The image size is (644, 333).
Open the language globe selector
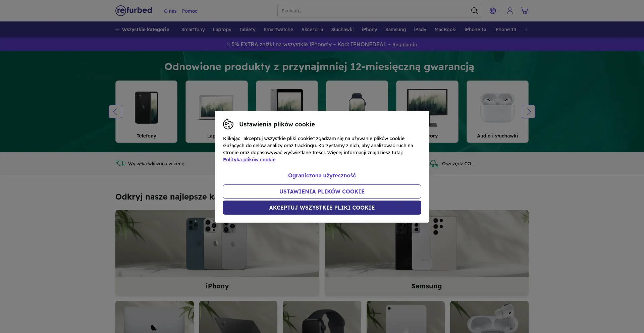(494, 11)
